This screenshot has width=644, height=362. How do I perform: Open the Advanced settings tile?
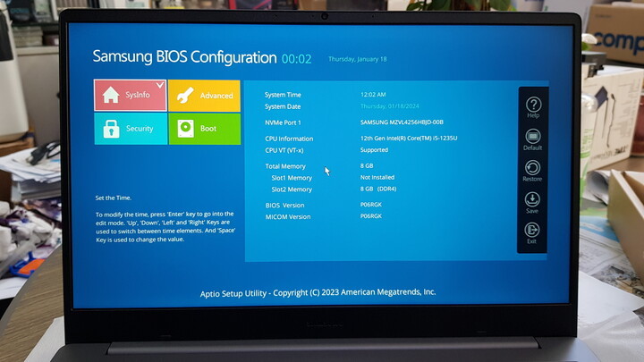coord(204,96)
